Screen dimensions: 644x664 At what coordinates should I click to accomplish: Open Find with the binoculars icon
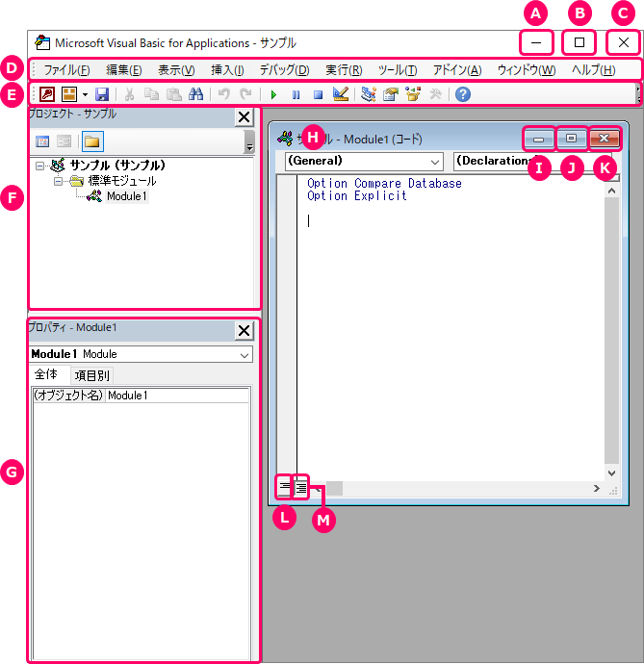coord(195,94)
